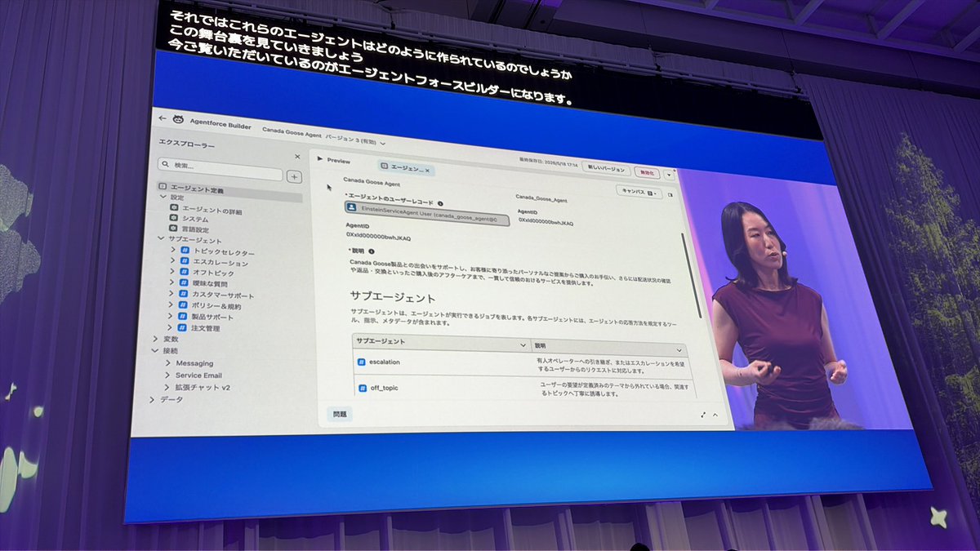980x551 pixels.
Task: Expand the トピックセレクター subagent chevron
Action: (x=172, y=250)
